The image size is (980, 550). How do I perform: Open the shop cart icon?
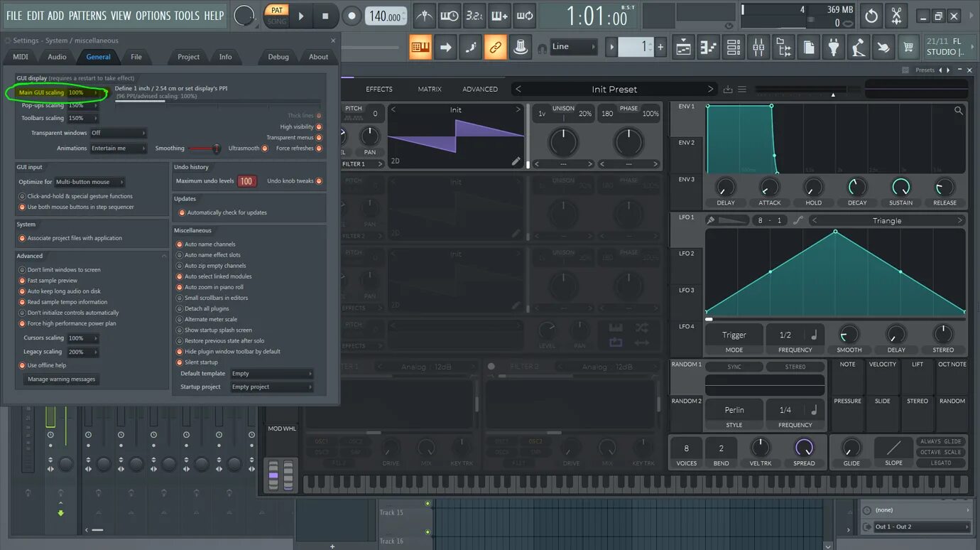pyautogui.click(x=908, y=47)
